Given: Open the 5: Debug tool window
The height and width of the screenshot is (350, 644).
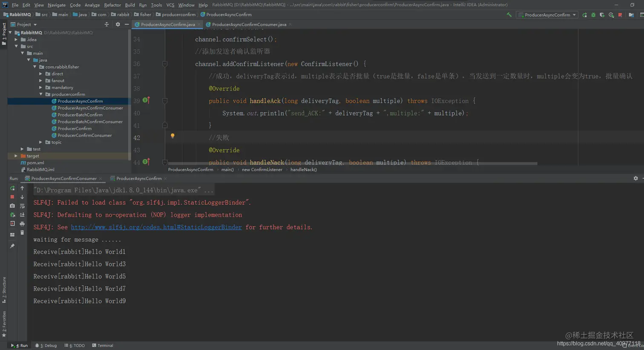Looking at the screenshot, I should [46, 345].
